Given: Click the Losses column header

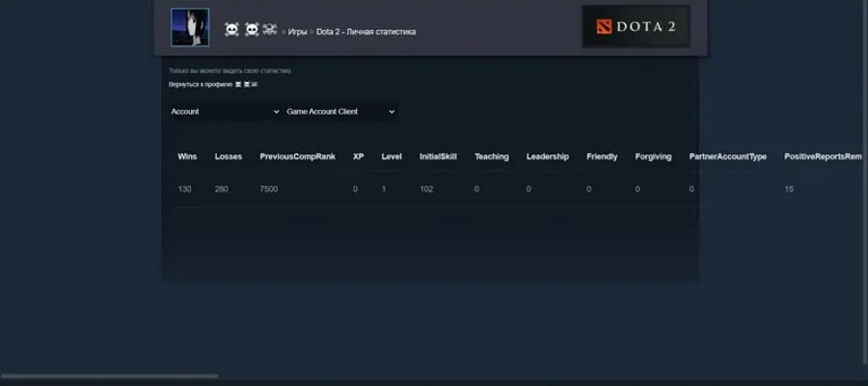Looking at the screenshot, I should click(229, 156).
